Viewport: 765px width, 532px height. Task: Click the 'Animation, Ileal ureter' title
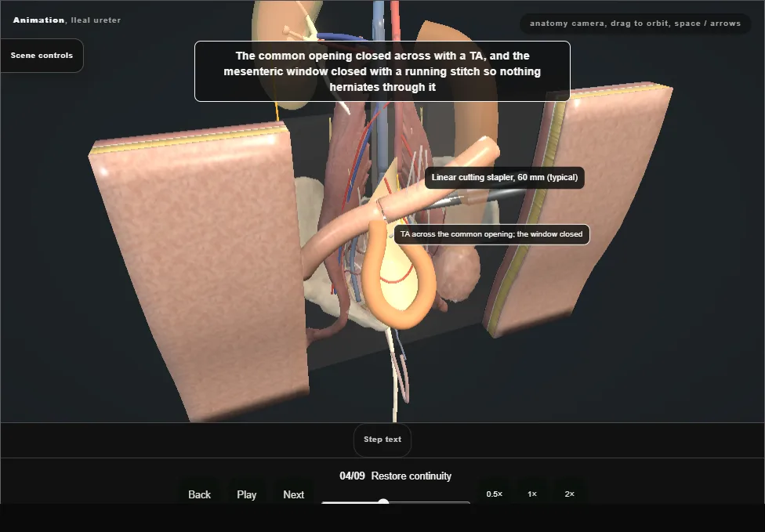tap(67, 20)
